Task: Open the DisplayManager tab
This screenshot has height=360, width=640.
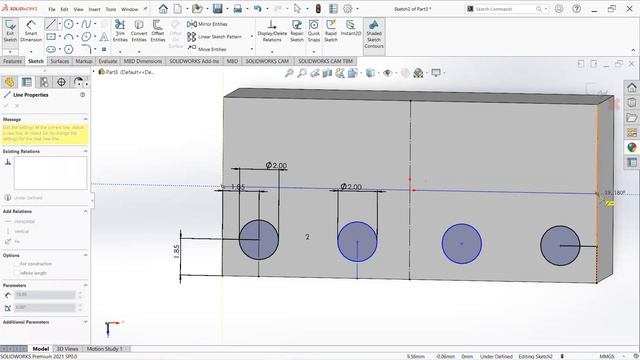Action: pos(78,82)
